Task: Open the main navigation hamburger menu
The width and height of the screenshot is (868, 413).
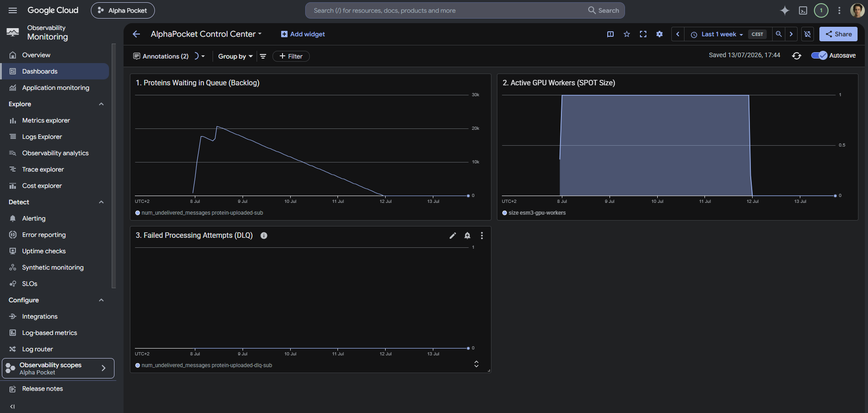Action: pos(13,10)
